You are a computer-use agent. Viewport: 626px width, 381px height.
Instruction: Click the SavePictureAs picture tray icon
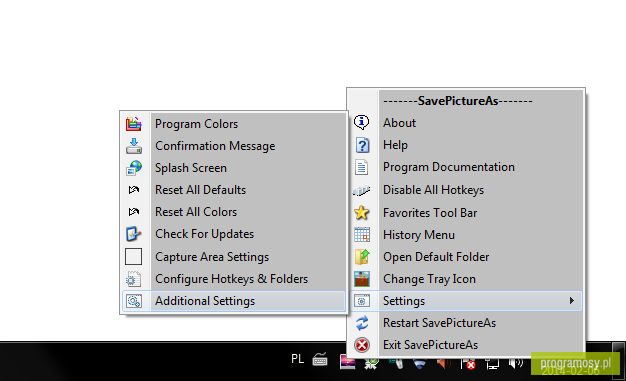point(347,363)
